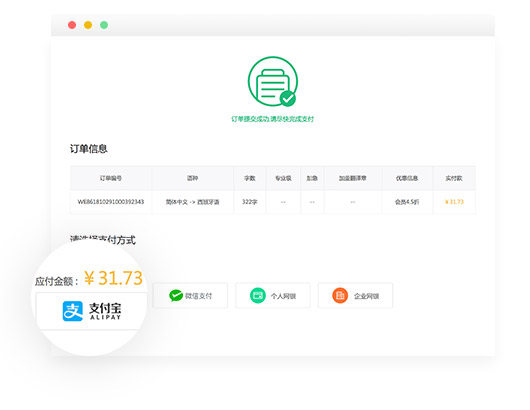Viewport: 530px width, 410px height.
Task: Click the blue Alipay logo icon
Action: (73, 311)
